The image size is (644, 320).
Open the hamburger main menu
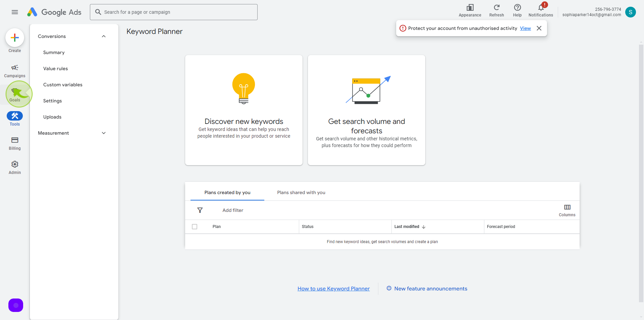click(15, 12)
